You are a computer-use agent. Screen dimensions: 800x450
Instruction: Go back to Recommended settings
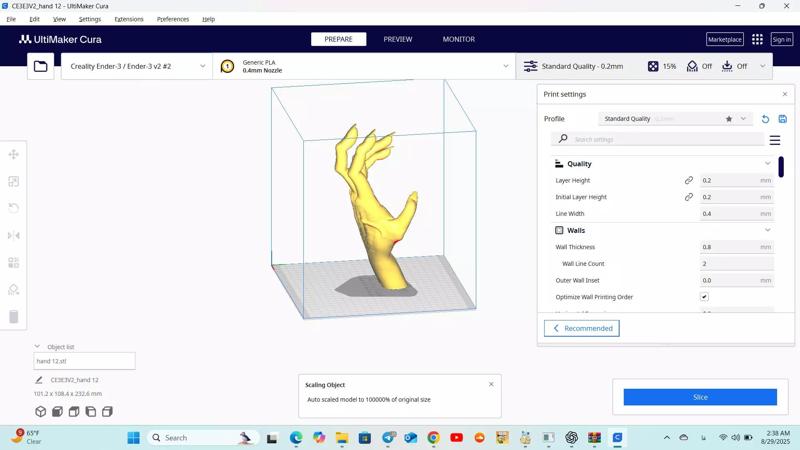(x=582, y=328)
